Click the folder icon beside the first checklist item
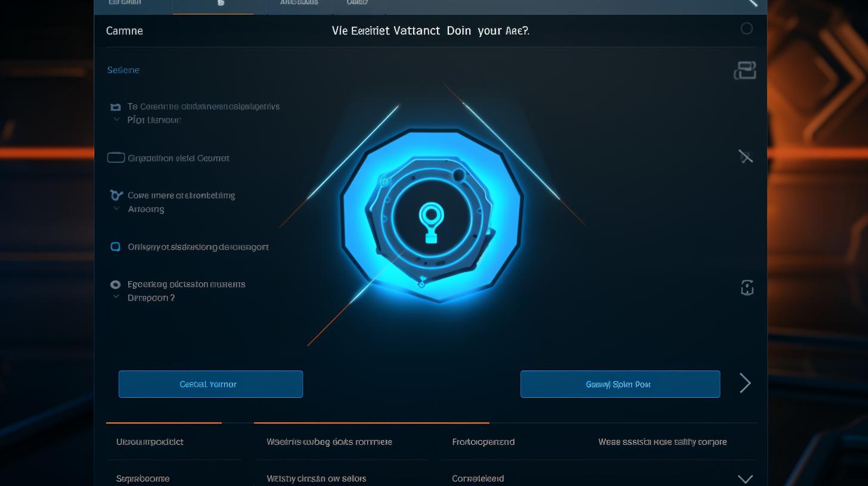The image size is (868, 486). tap(116, 107)
